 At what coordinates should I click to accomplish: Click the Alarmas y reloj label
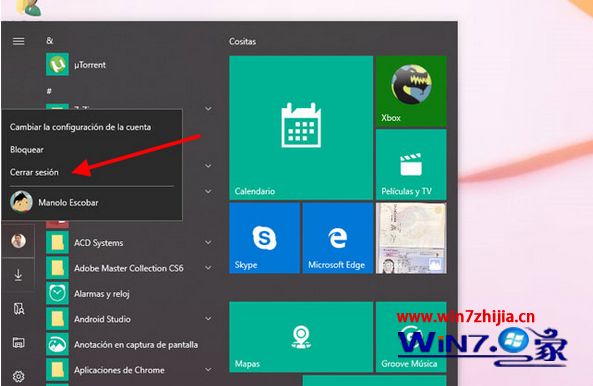coord(102,294)
